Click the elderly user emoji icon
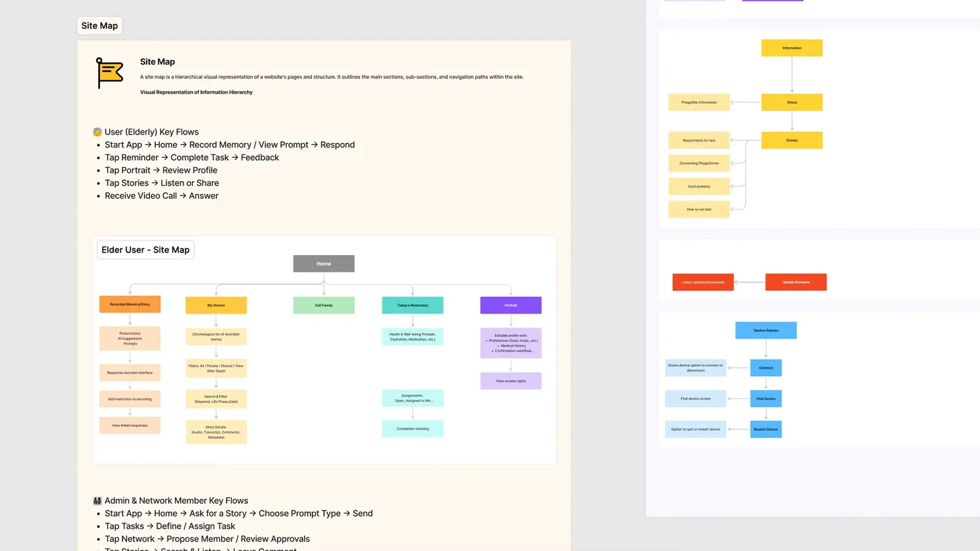This screenshot has height=551, width=980. 97,132
